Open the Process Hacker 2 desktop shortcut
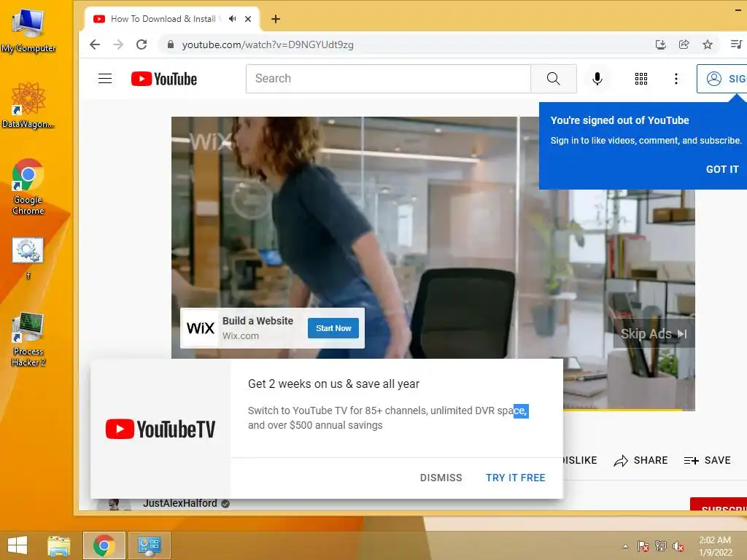This screenshot has height=560, width=747. pos(28,339)
